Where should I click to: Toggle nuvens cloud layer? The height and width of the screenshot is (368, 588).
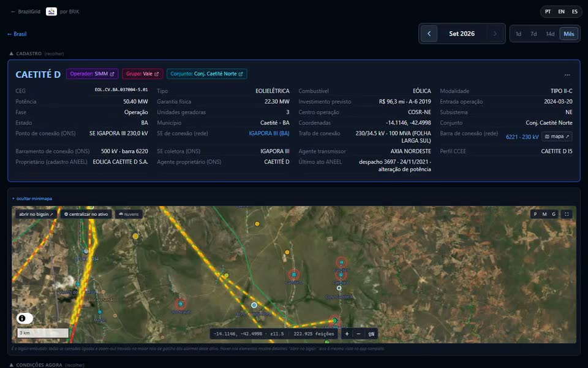[129, 215]
